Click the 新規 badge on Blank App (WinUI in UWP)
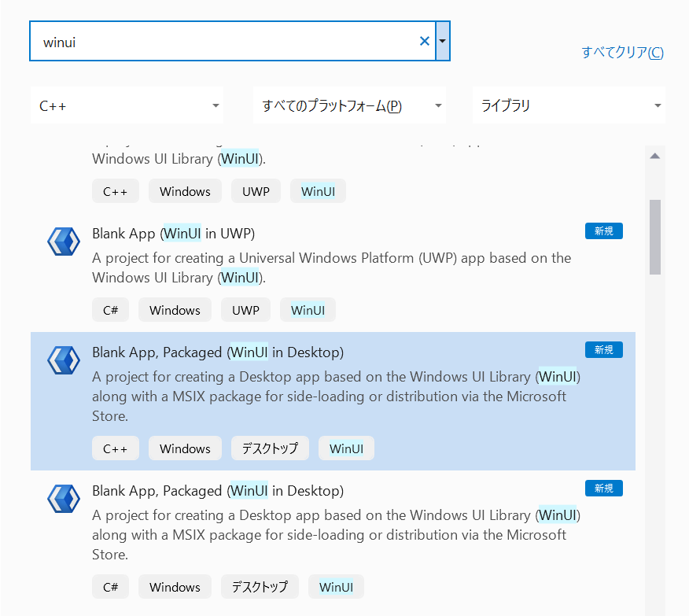The width and height of the screenshot is (689, 616). [604, 231]
